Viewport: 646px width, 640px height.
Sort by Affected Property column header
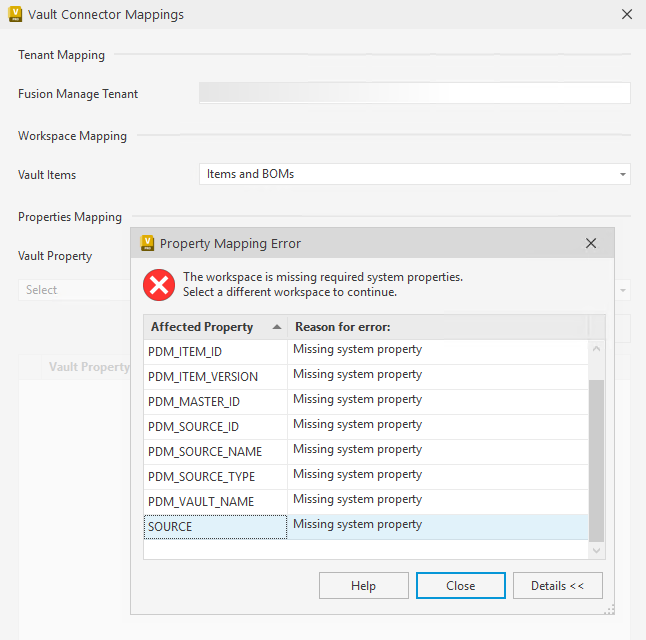214,327
